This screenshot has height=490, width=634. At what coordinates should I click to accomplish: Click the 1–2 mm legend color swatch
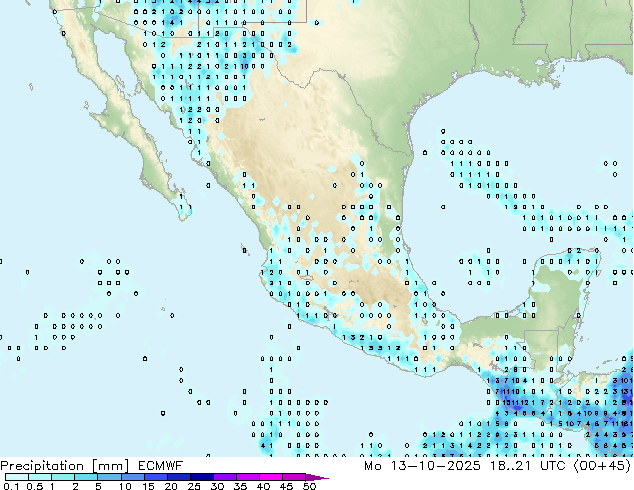[63, 477]
